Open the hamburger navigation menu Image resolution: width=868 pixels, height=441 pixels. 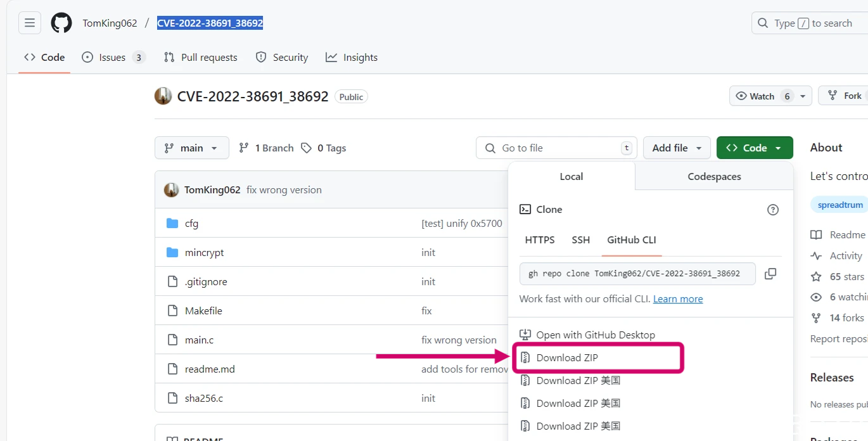click(29, 23)
